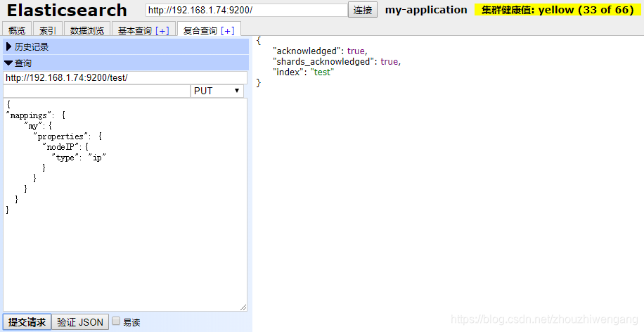644x332 pixels.
Task: Add a new 复合查询 tab with [+]
Action: click(x=228, y=31)
